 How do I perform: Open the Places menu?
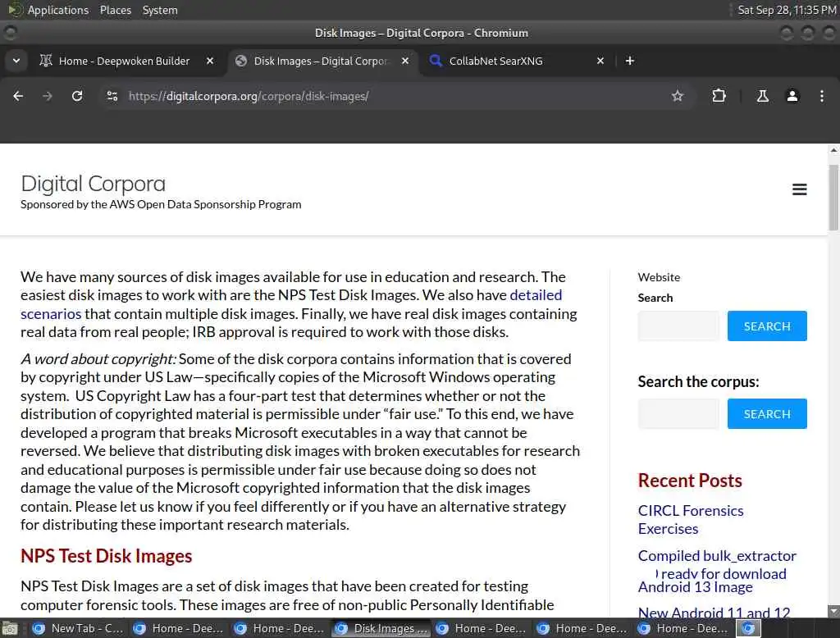tap(115, 10)
